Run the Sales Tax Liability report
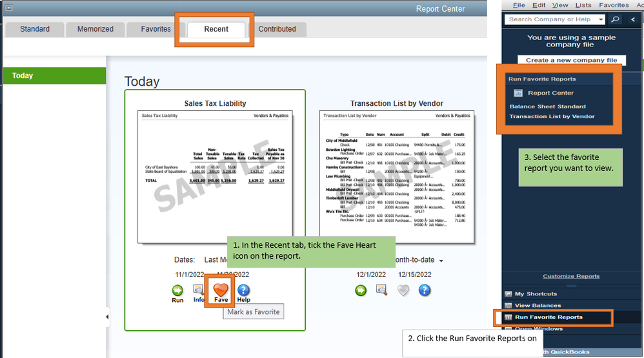The image size is (644, 358). [177, 291]
